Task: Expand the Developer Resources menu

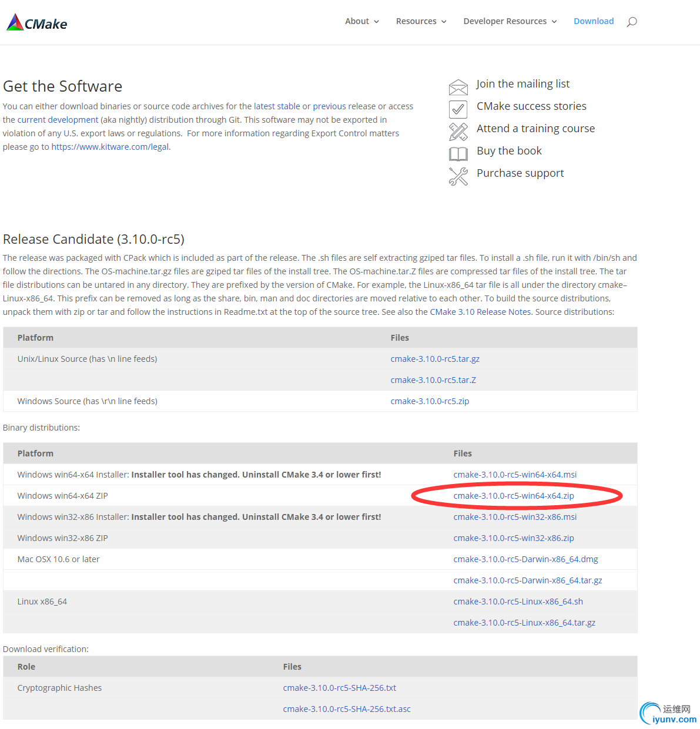Action: 510,21
